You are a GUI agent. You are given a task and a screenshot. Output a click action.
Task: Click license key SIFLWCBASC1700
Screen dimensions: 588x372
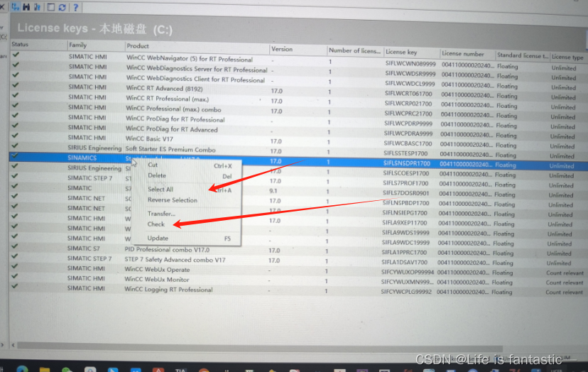408,143
